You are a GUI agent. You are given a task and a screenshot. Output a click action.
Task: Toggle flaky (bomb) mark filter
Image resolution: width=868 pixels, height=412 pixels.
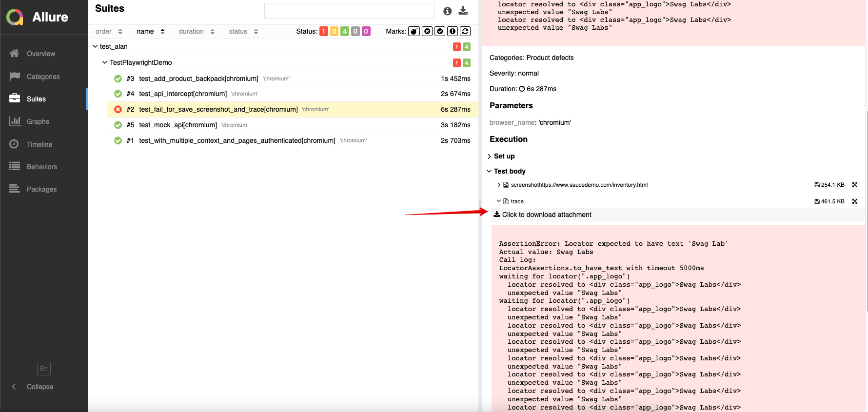pos(414,31)
